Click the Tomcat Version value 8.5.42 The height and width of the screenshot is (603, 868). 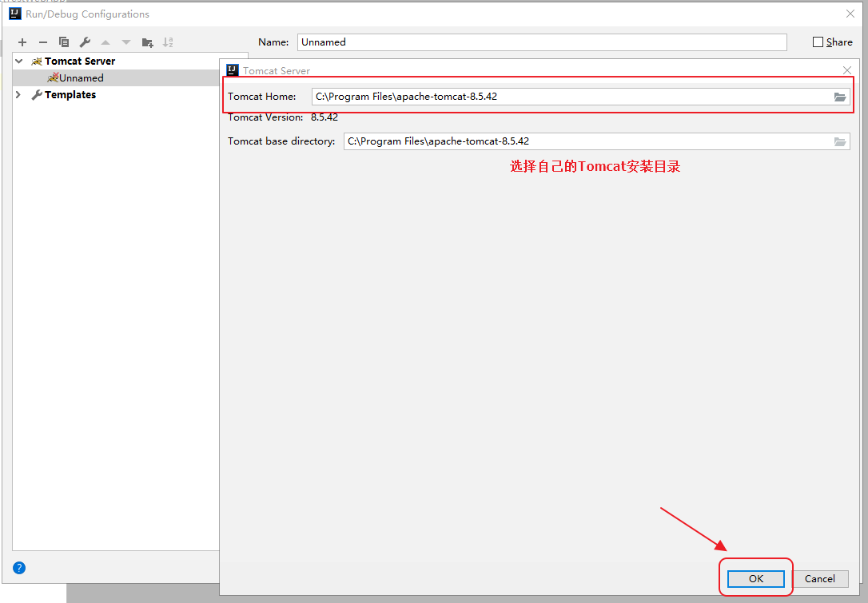click(325, 117)
